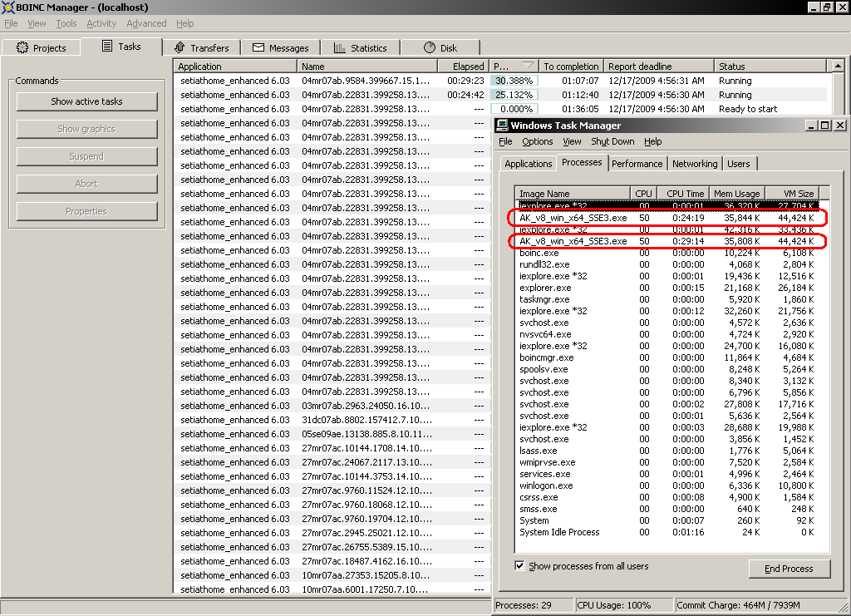Click the Abort command button
This screenshot has height=616, width=851.
tap(86, 184)
